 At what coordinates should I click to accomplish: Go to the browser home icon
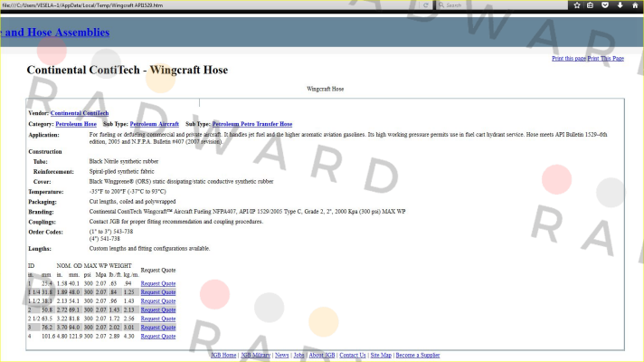point(635,5)
